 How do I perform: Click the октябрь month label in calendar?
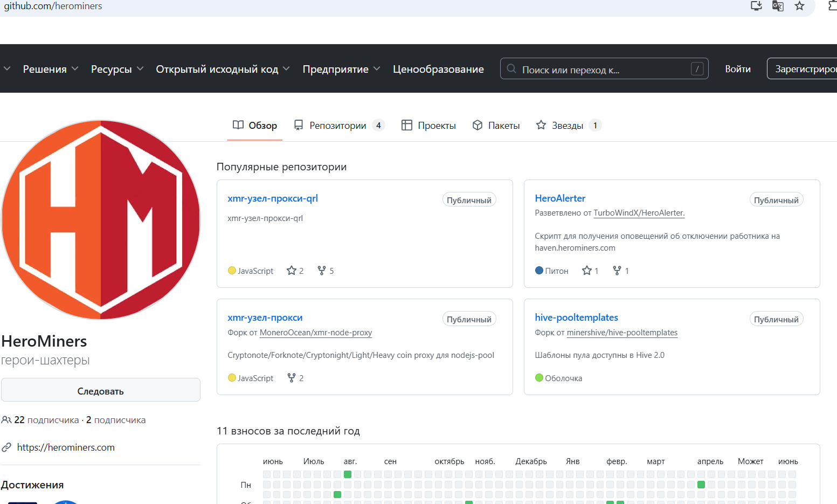click(449, 461)
